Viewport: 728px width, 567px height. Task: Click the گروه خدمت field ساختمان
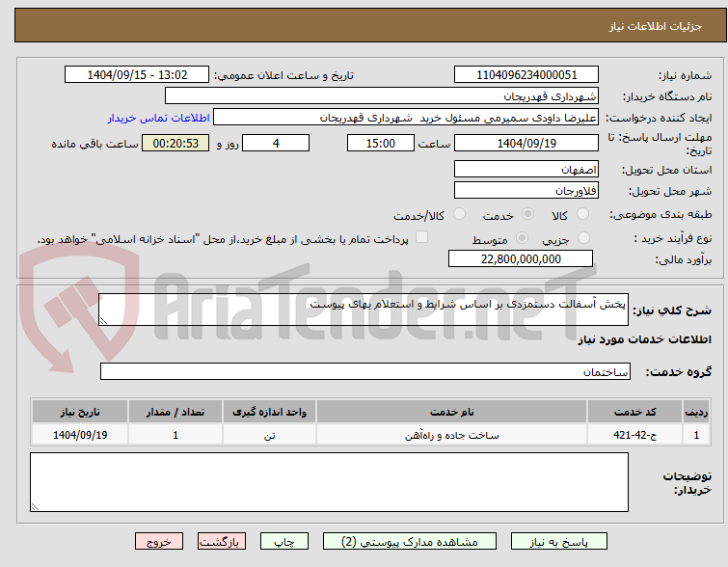coord(365,371)
